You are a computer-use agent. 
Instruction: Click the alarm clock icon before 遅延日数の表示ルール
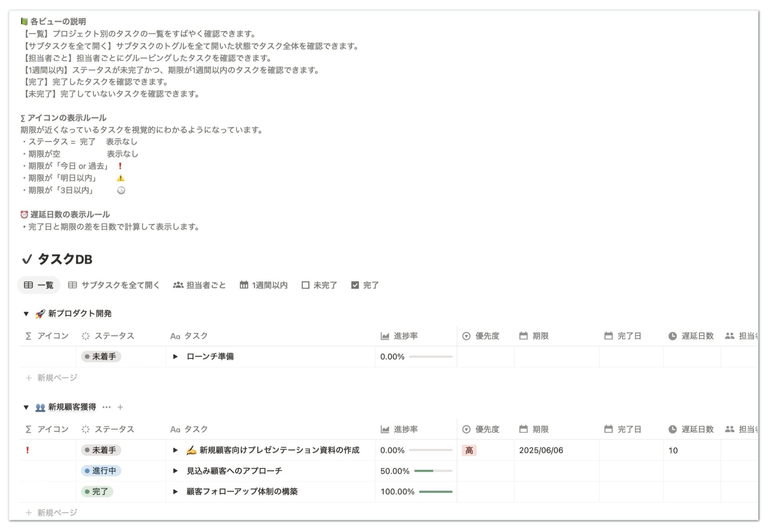point(24,214)
